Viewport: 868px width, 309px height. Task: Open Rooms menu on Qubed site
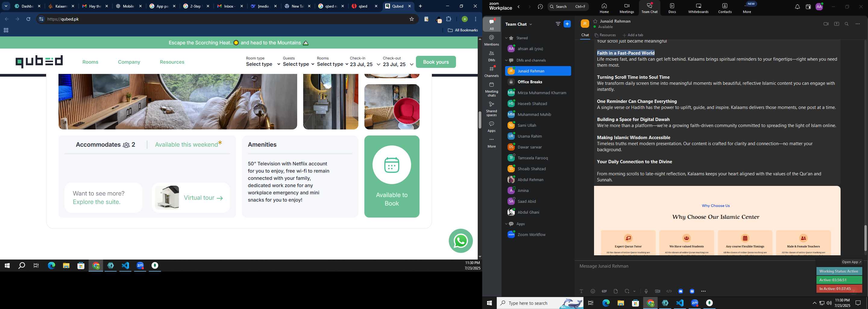point(90,62)
